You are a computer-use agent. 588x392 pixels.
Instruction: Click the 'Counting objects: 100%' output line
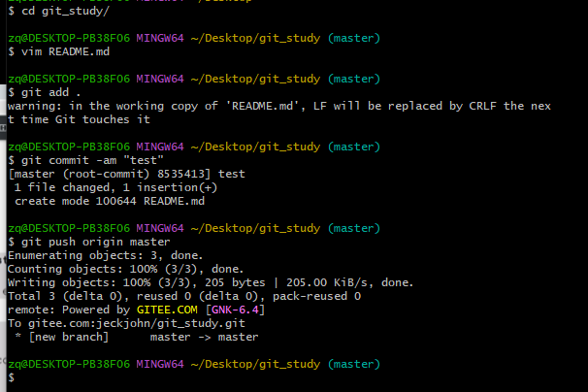click(125, 269)
